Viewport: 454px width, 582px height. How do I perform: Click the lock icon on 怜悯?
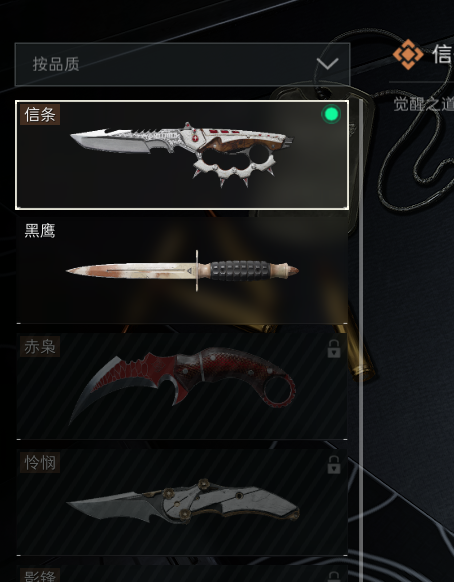(334, 464)
